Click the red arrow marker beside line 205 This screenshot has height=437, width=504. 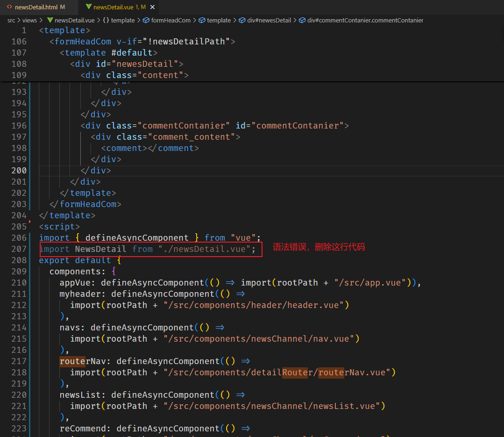30,221
